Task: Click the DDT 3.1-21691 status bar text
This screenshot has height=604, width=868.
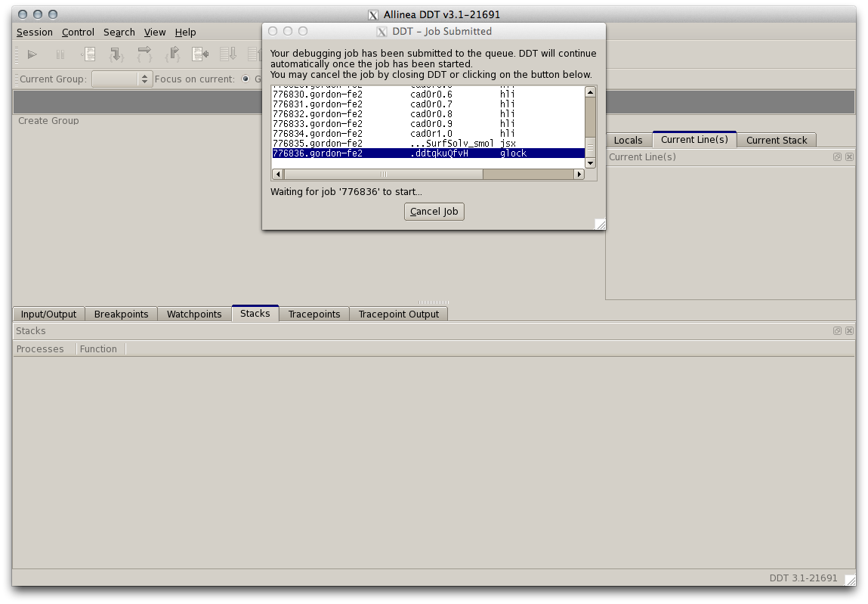Action: pyautogui.click(x=803, y=578)
